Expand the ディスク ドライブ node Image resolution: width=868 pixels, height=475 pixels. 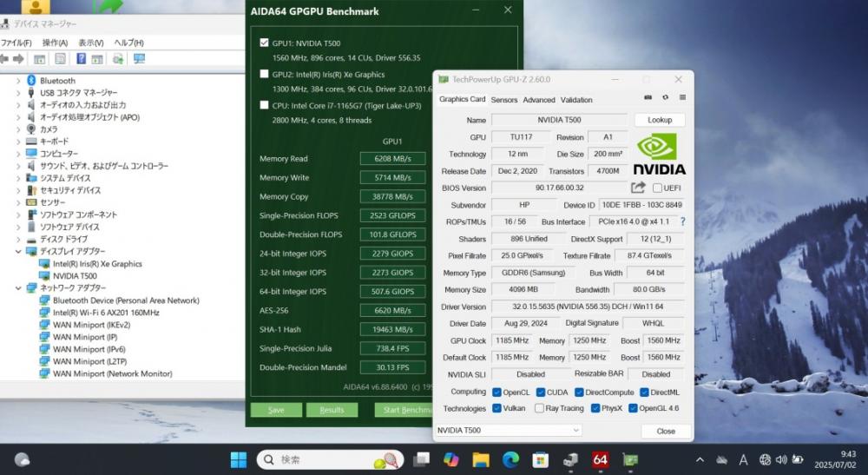point(18,239)
